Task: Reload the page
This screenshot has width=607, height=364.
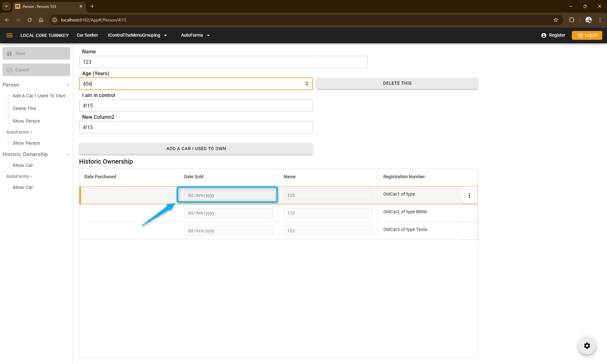Action: pos(30,20)
